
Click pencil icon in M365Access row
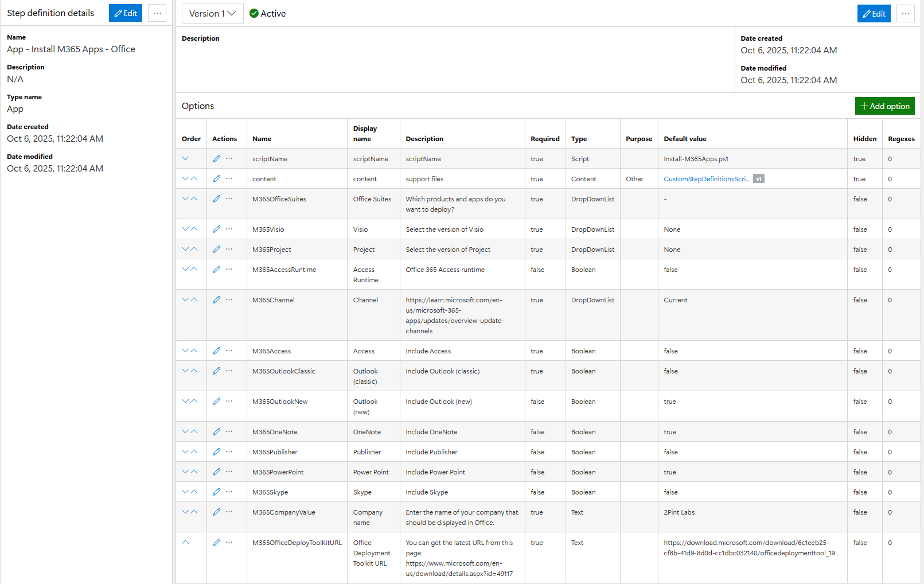[x=216, y=351]
